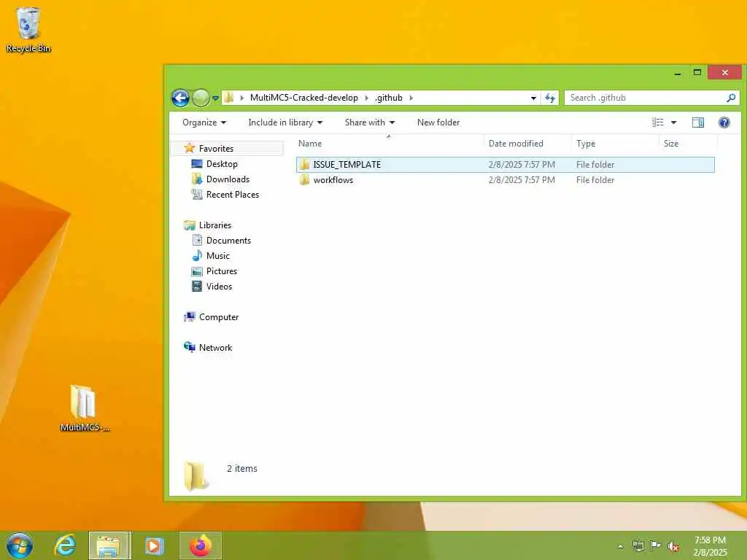Open the Music library

(217, 256)
